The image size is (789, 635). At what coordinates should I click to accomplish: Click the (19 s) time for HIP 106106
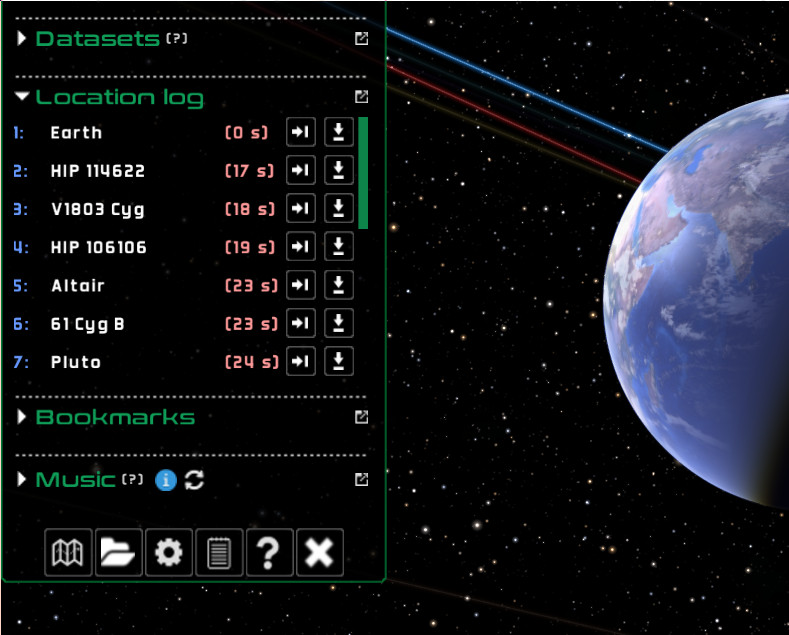pos(250,248)
